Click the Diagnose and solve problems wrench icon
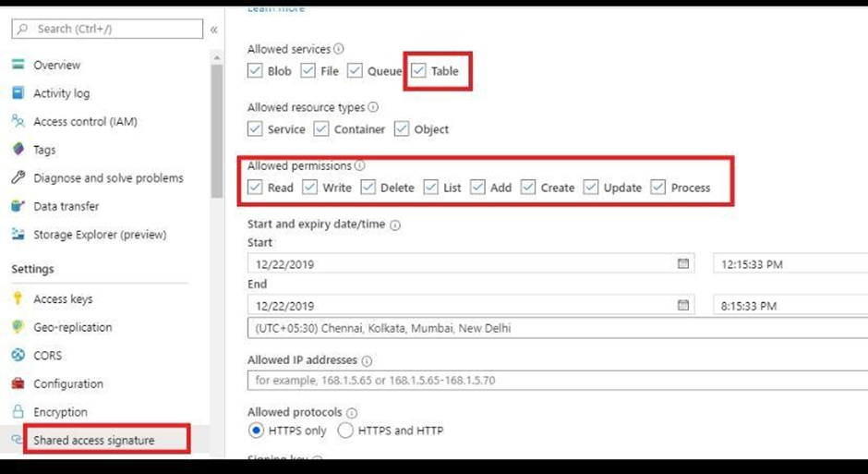 point(18,177)
